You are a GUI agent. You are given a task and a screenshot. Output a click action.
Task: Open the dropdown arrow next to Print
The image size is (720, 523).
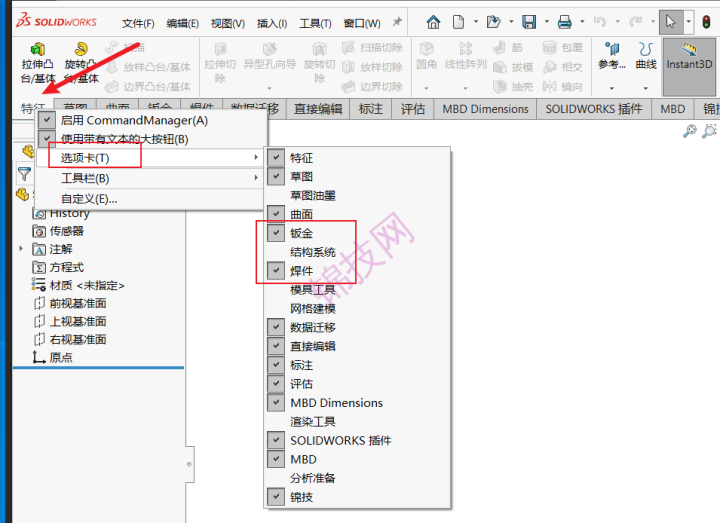coord(582,22)
